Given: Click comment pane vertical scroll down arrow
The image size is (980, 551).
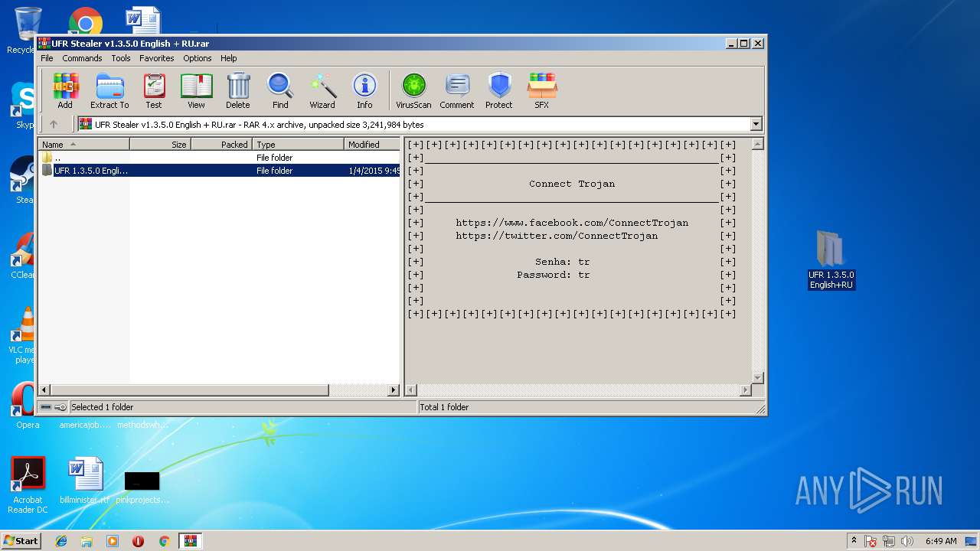Looking at the screenshot, I should [758, 377].
